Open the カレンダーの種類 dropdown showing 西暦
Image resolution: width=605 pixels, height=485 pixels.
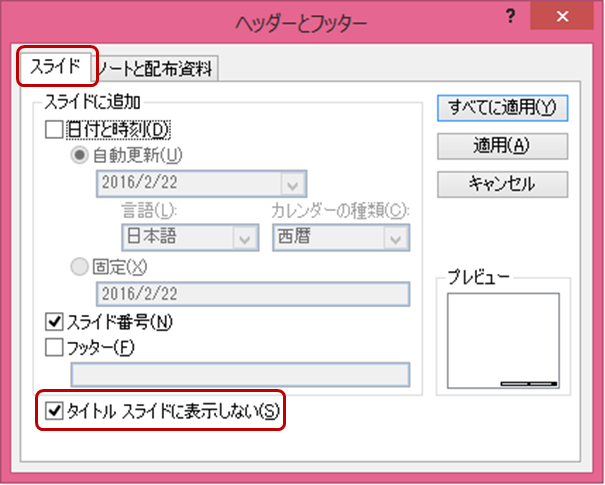(x=396, y=238)
